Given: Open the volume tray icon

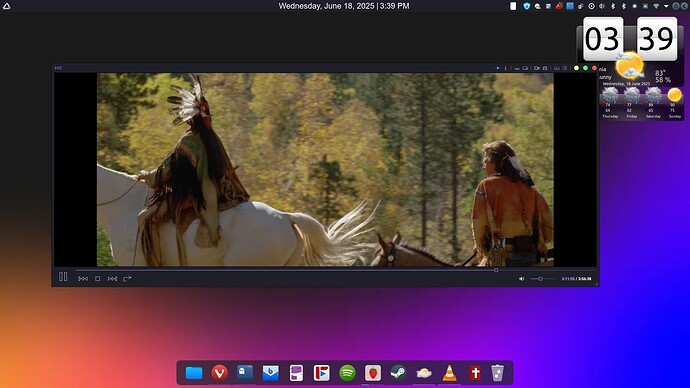Looking at the screenshot, I should [x=602, y=6].
